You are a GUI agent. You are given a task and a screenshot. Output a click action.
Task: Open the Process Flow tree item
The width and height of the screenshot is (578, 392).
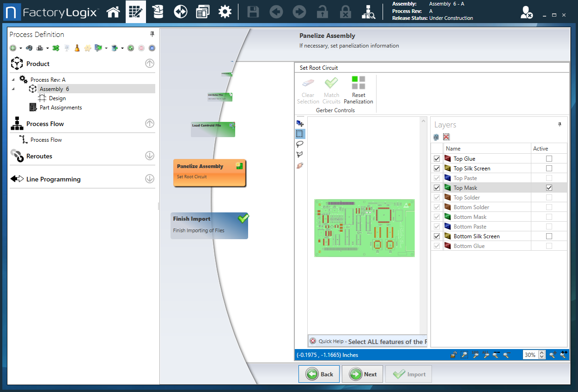point(46,140)
